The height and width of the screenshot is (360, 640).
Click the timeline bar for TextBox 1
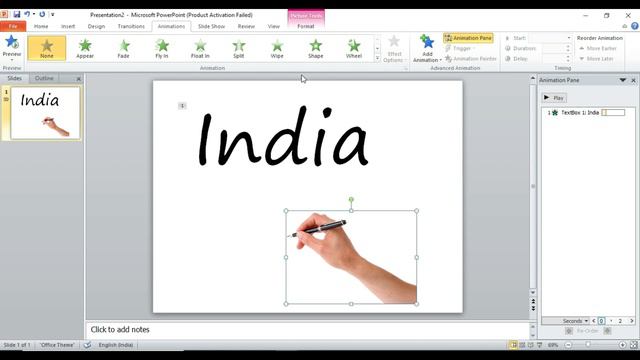pyautogui.click(x=613, y=113)
